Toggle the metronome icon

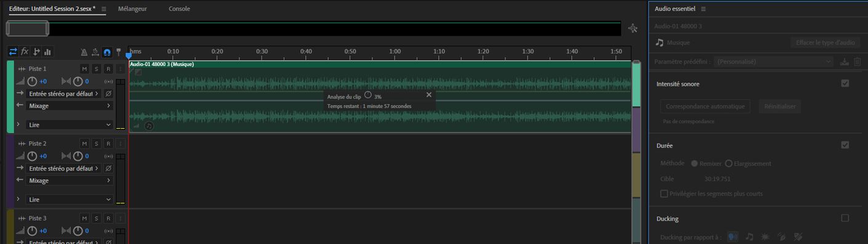85,52
